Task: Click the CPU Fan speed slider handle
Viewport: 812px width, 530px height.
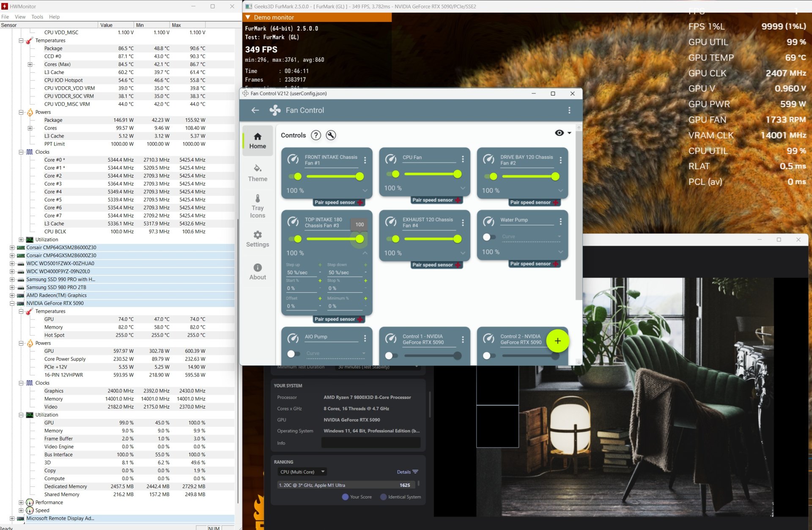Action: click(x=457, y=174)
